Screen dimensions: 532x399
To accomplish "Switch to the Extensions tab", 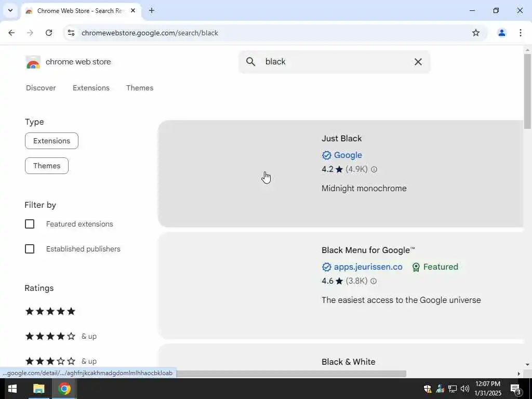I will (x=91, y=88).
